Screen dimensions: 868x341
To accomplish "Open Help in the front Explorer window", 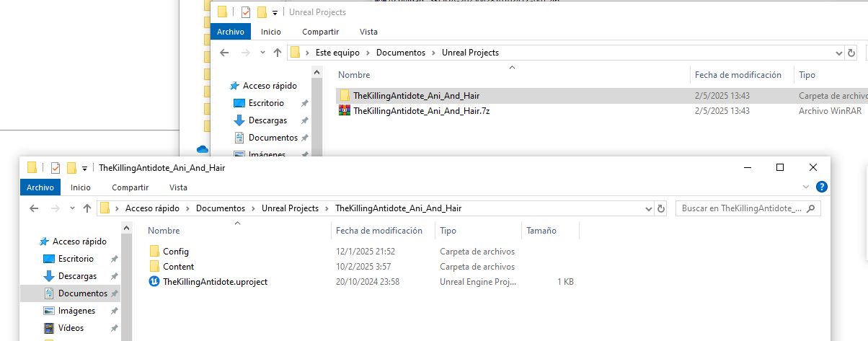I will pyautogui.click(x=821, y=187).
